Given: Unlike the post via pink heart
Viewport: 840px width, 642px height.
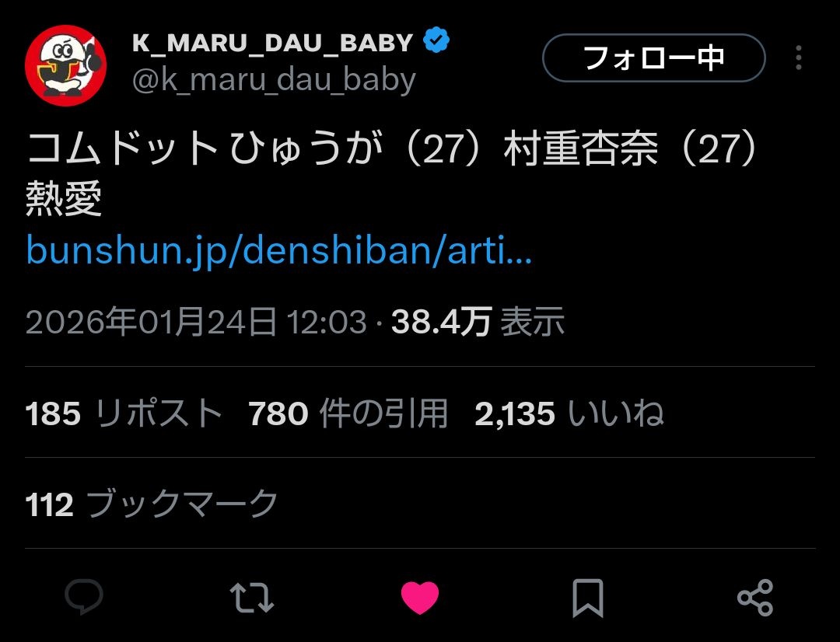Looking at the screenshot, I should coord(420,598).
